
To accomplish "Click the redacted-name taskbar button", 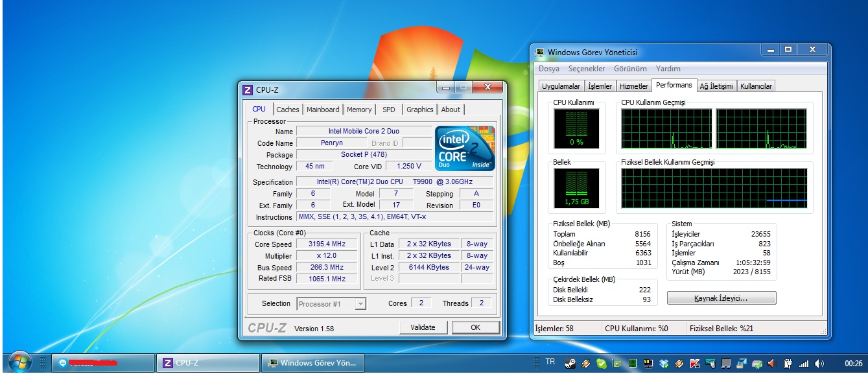I will click(104, 362).
